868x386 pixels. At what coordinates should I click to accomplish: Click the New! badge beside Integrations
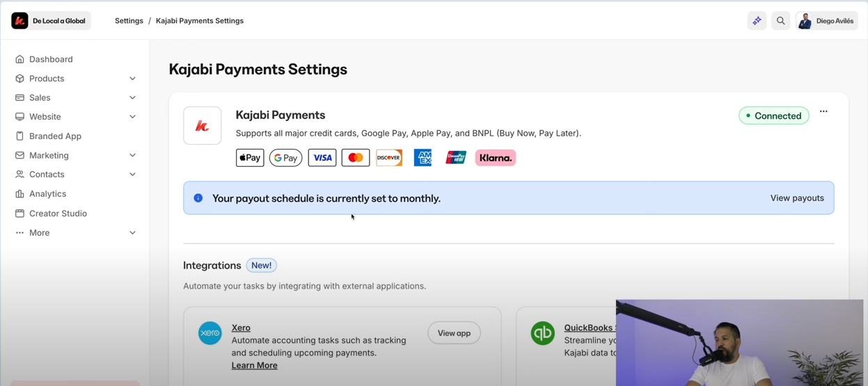(x=262, y=265)
